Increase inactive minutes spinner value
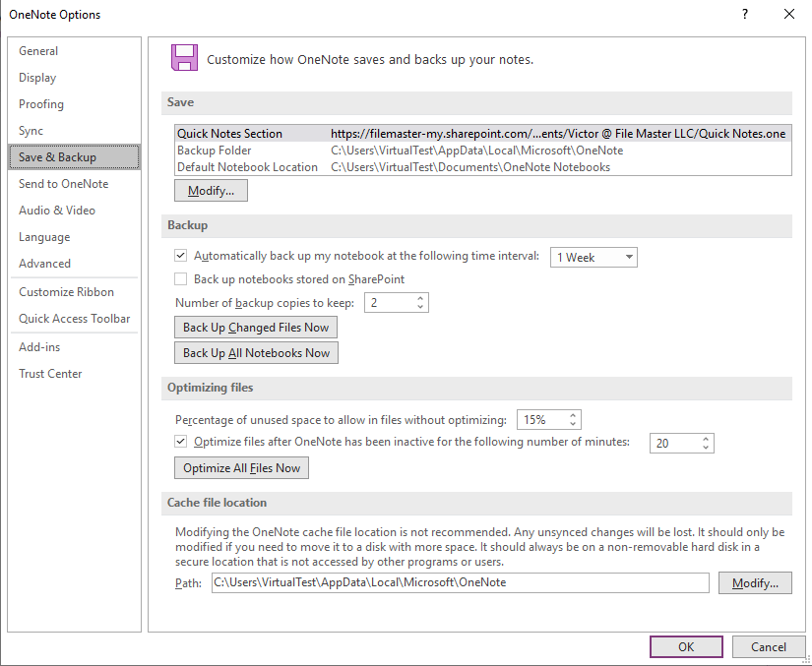812x666 pixels. pyautogui.click(x=706, y=439)
